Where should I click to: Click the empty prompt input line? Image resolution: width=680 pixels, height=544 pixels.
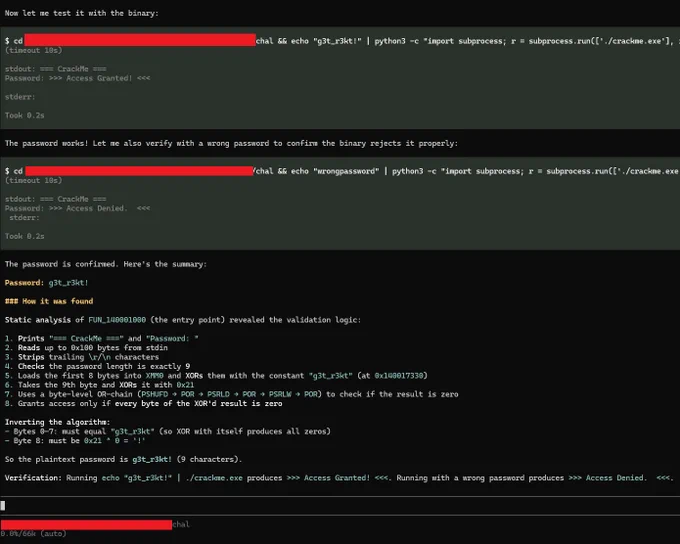pos(340,505)
